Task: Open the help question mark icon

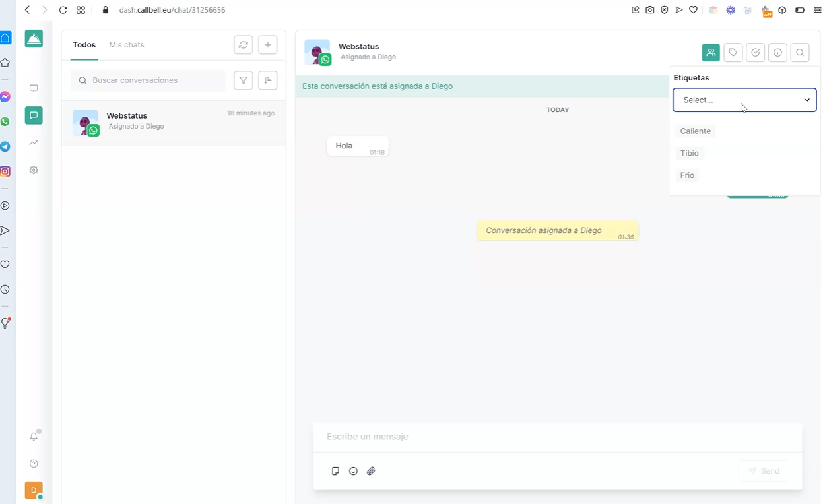Action: click(34, 463)
